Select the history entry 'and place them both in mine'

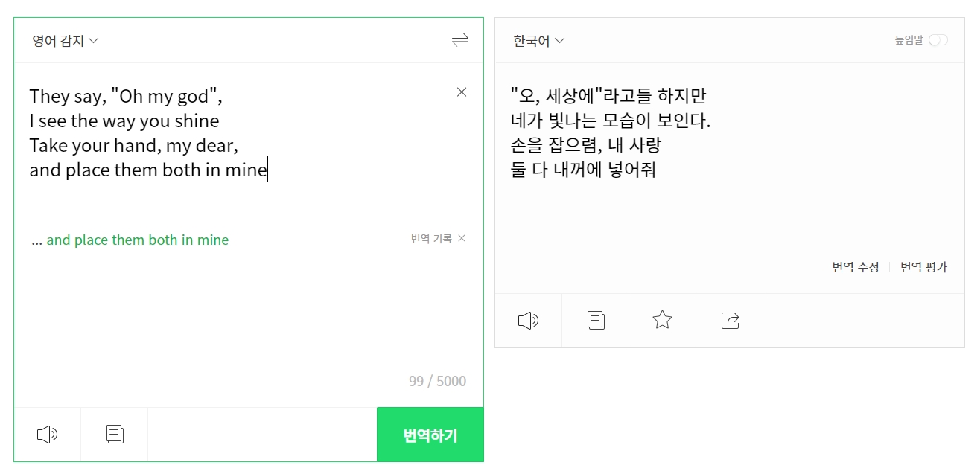coord(131,240)
